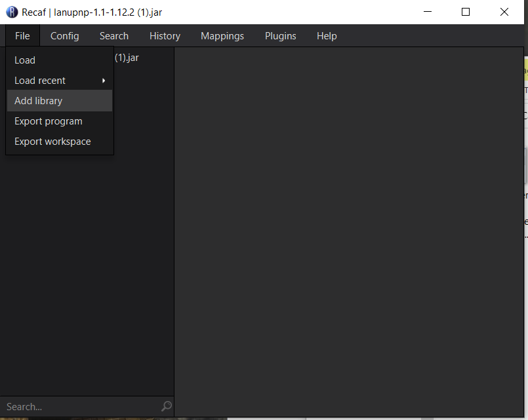This screenshot has width=528, height=420.
Task: Select the loaded jar in the workspace tree
Action: (128, 58)
